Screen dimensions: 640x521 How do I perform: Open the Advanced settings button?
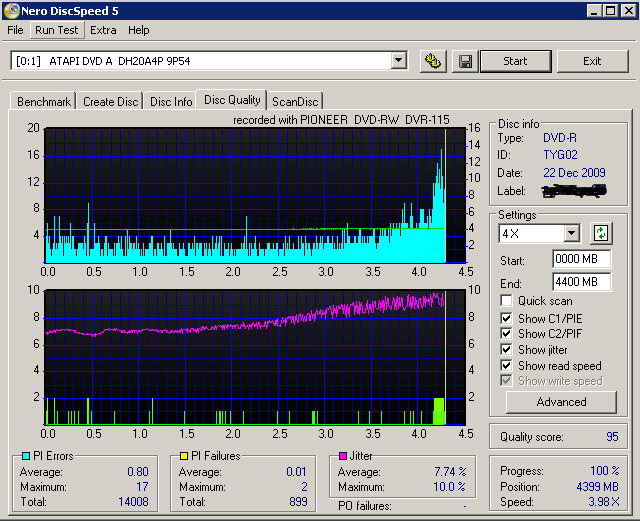(x=561, y=402)
